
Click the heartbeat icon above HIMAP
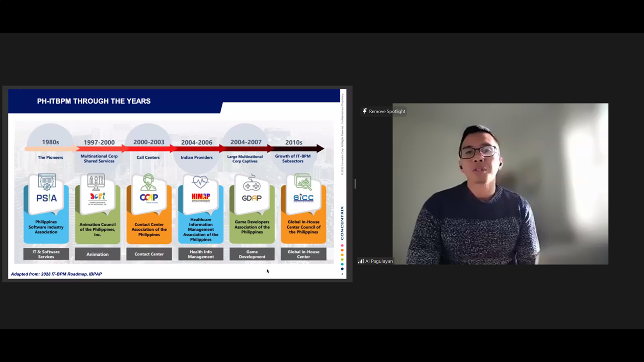[x=200, y=182]
